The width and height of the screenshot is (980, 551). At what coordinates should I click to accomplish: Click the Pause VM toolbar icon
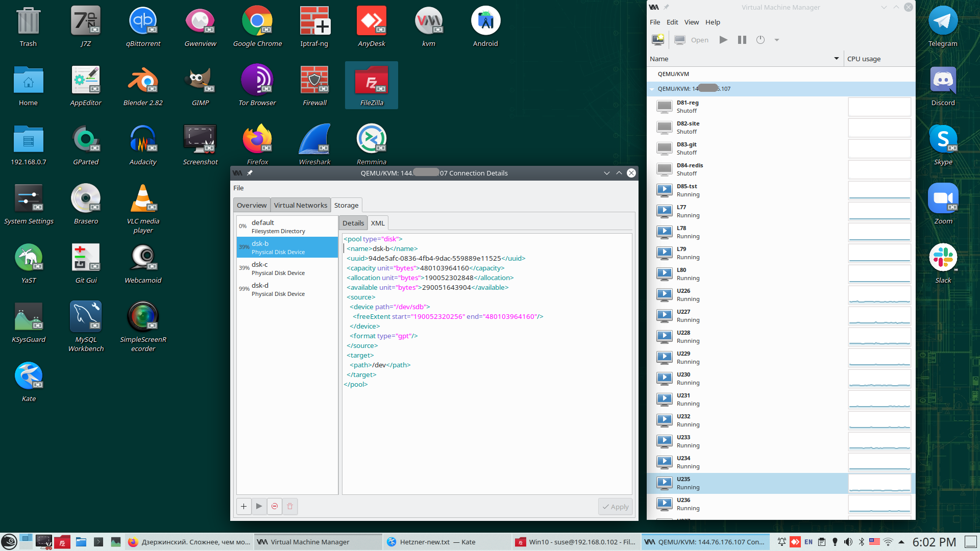tap(742, 40)
